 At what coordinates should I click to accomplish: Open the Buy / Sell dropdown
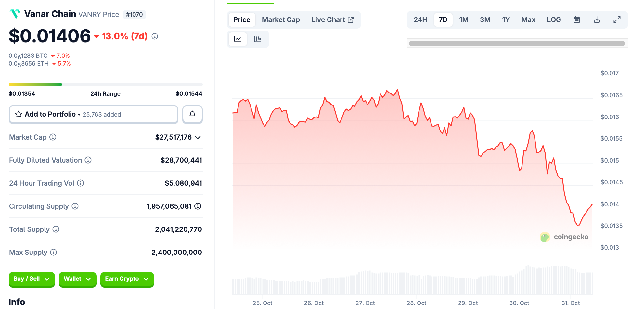tap(32, 279)
